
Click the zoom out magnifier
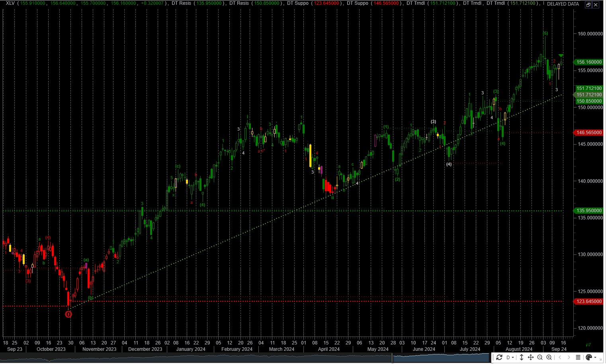pyautogui.click(x=540, y=357)
